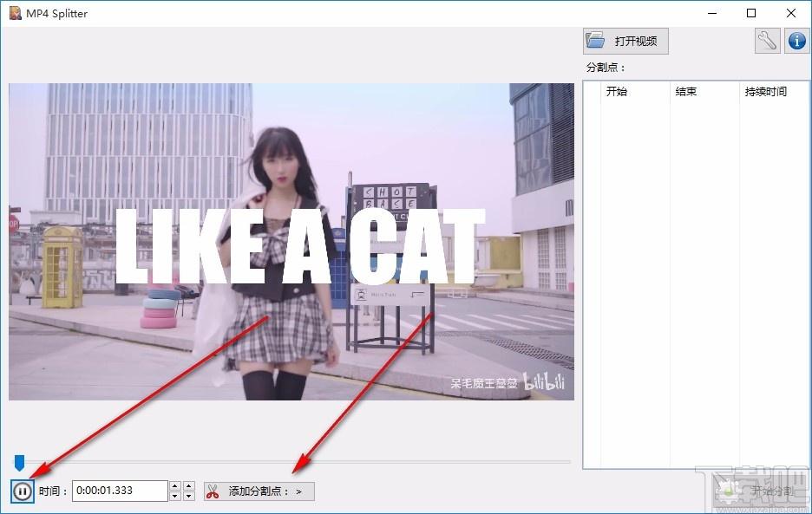Close the MP4 Splitter window
Image resolution: width=812 pixels, height=514 pixels.
click(791, 13)
